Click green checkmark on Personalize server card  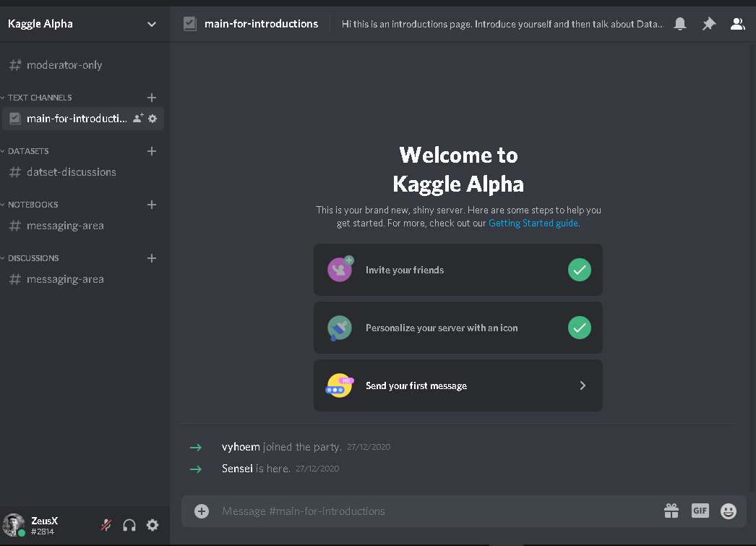[x=580, y=328]
